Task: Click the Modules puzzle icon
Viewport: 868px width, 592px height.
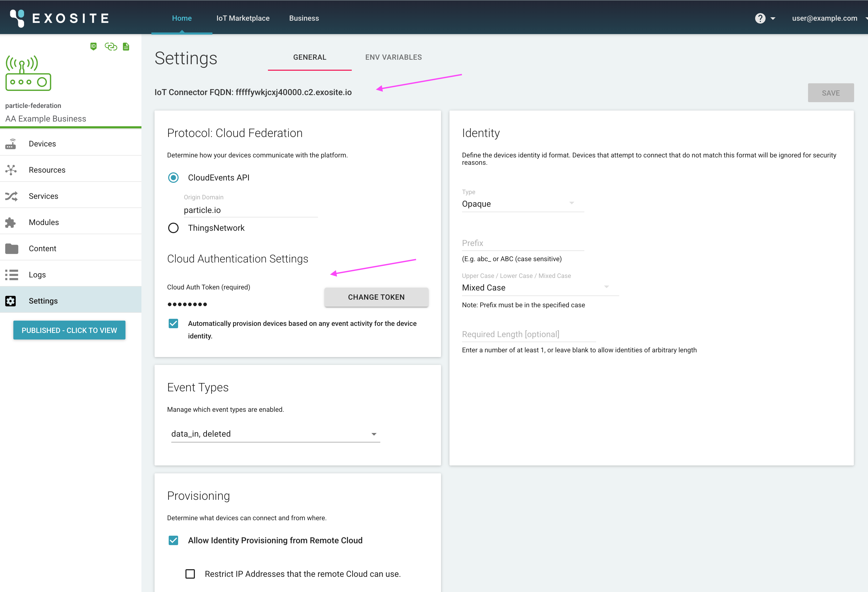Action: [10, 222]
